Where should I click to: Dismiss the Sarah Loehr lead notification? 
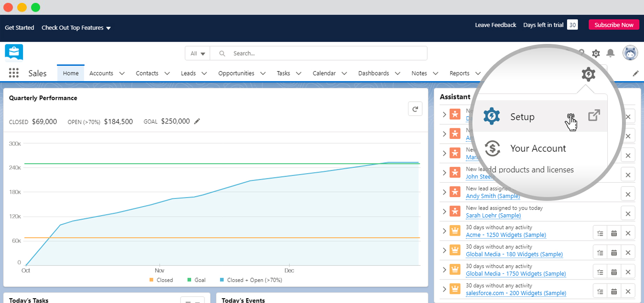628,213
